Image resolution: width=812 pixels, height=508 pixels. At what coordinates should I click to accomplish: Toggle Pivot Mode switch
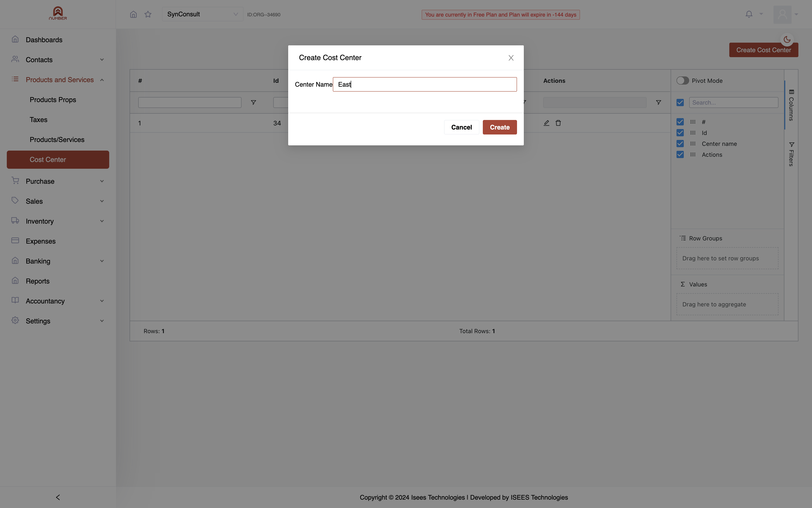pyautogui.click(x=682, y=81)
